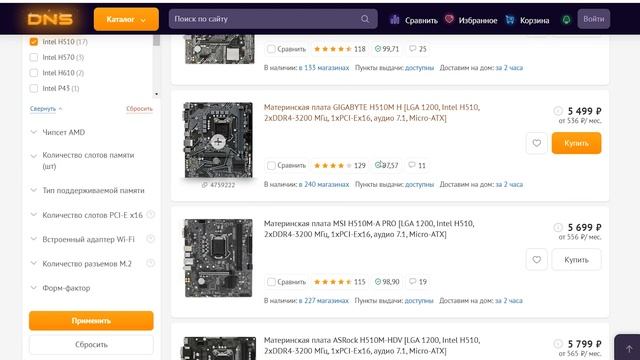The height and width of the screenshot is (360, 640).
Task: Click info icon next to Wi-Fi filter
Action: pos(151,239)
